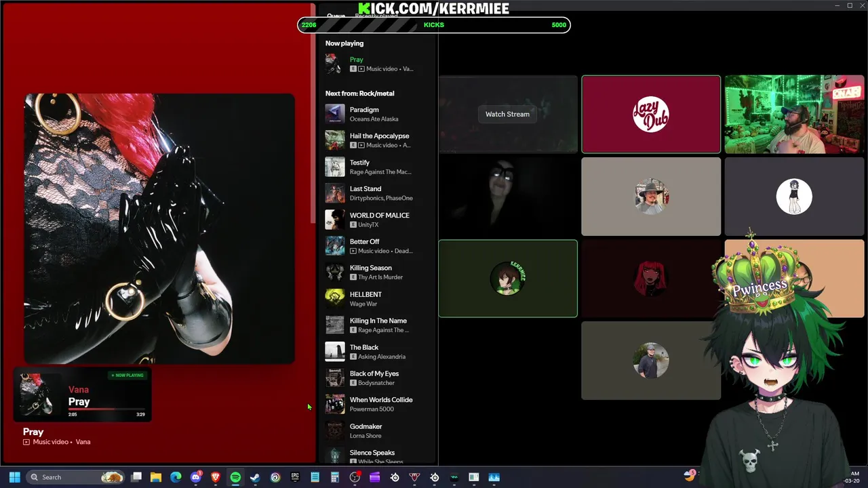This screenshot has width=868, height=488.
Task: Select the cowboy hat avatar participant tile
Action: click(x=651, y=197)
